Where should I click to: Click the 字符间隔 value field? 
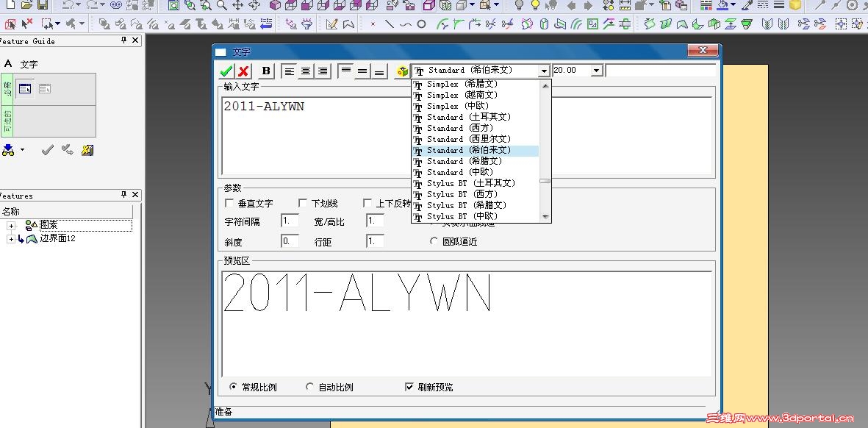[x=290, y=221]
